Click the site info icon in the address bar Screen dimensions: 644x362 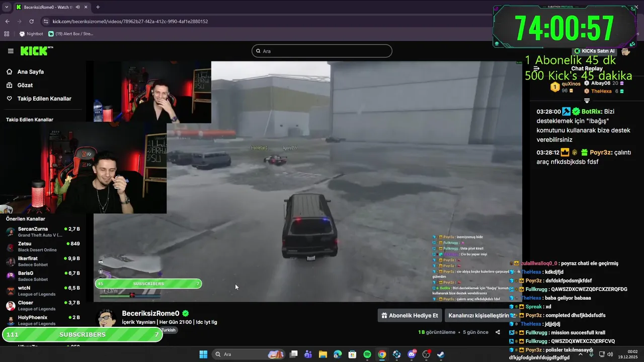[x=46, y=22]
